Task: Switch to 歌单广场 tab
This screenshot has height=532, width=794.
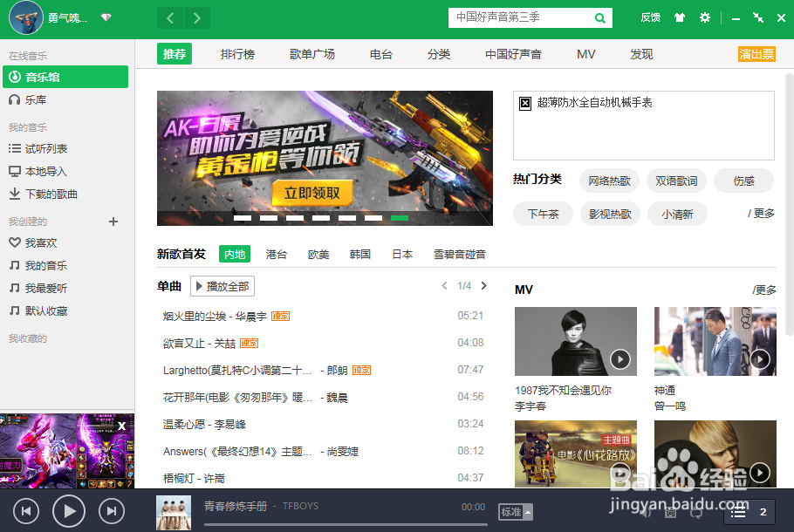Action: coord(312,54)
